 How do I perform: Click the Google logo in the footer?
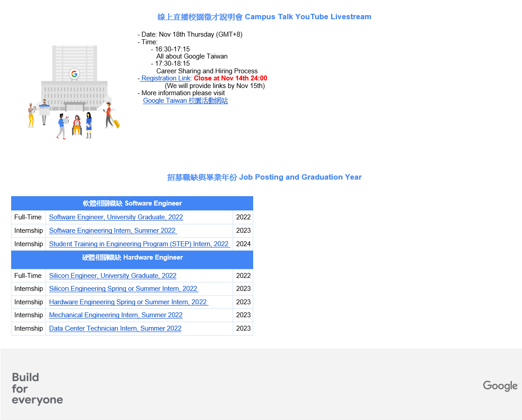point(501,386)
